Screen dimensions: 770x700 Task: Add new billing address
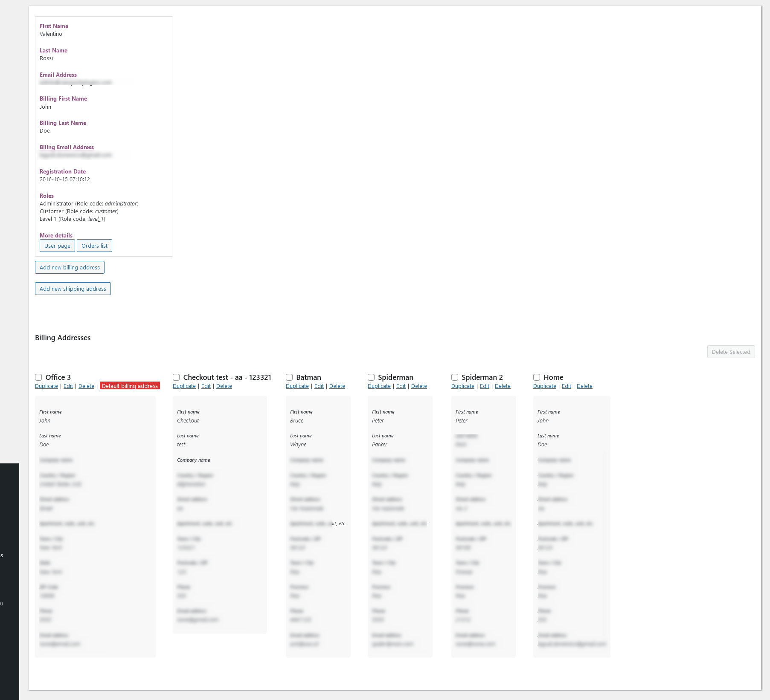click(x=70, y=267)
